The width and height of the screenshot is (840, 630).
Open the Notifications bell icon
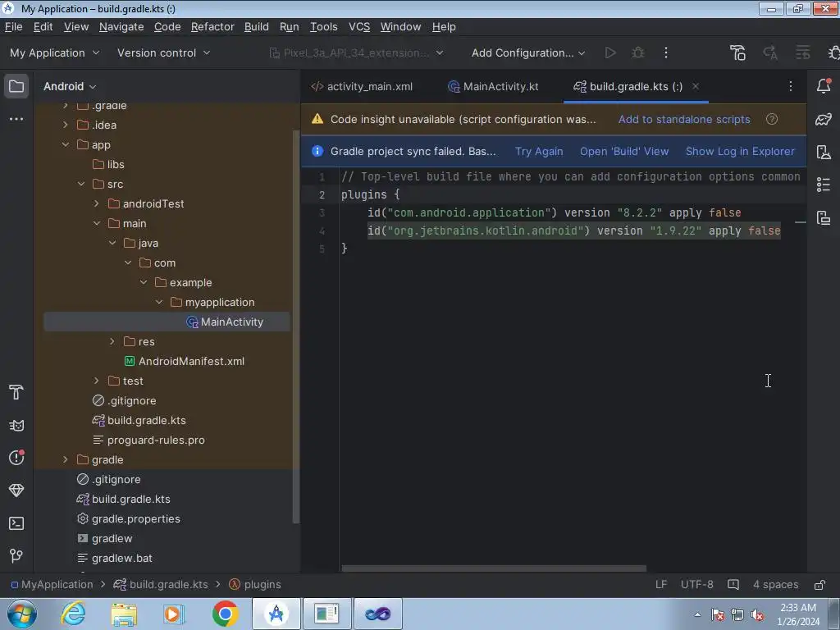click(x=824, y=86)
